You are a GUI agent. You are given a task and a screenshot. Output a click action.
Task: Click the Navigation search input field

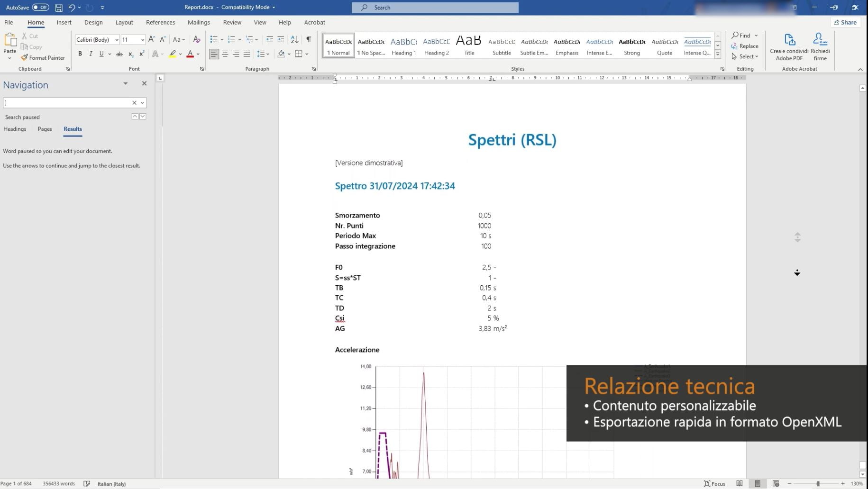(x=66, y=103)
